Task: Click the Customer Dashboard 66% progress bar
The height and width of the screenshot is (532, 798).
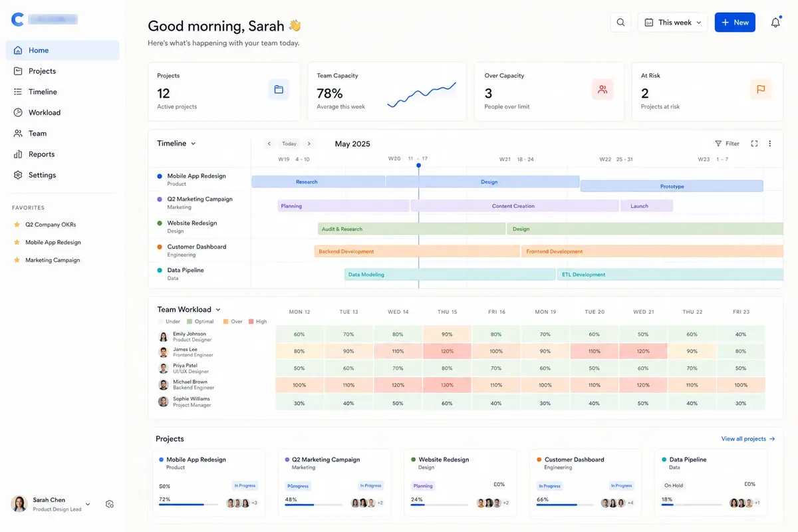Action: coord(565,505)
